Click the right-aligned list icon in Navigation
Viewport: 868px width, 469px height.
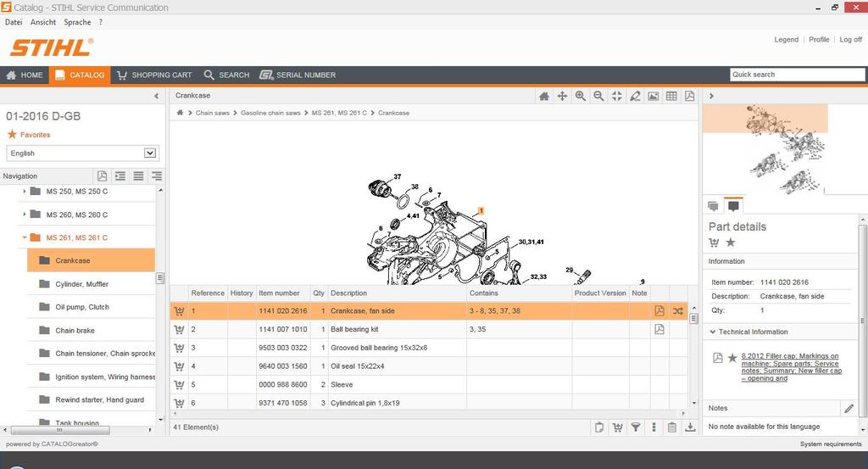157,176
